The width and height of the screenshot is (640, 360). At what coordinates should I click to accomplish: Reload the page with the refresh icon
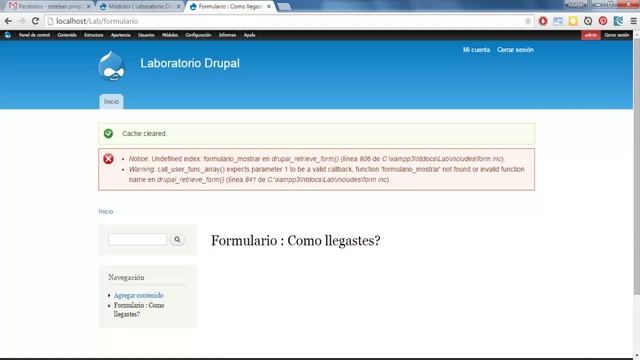[x=35, y=21]
